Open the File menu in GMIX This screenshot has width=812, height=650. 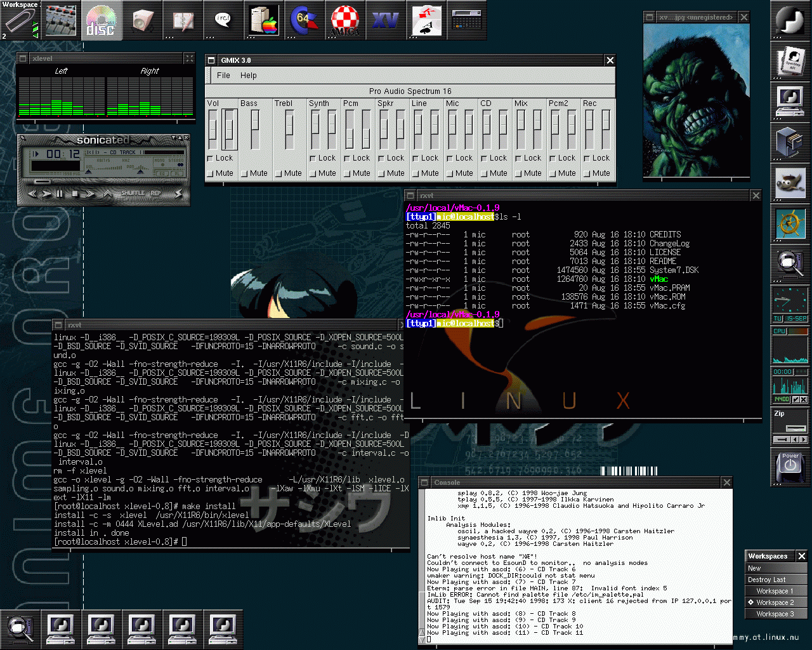click(x=223, y=76)
